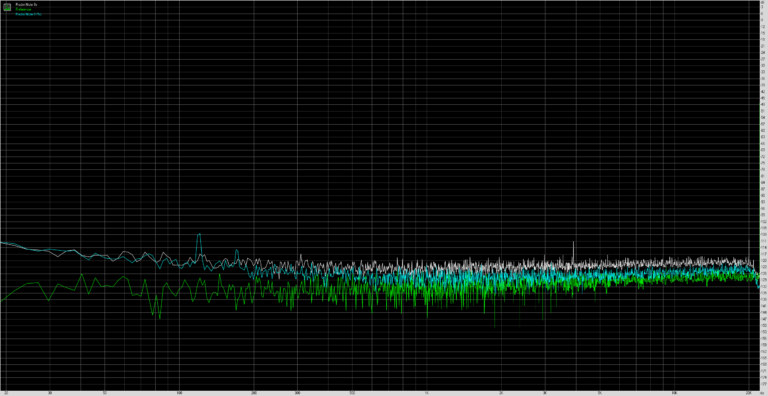
Task: Click the spectrum graph icon in the legend
Action: (x=7, y=7)
